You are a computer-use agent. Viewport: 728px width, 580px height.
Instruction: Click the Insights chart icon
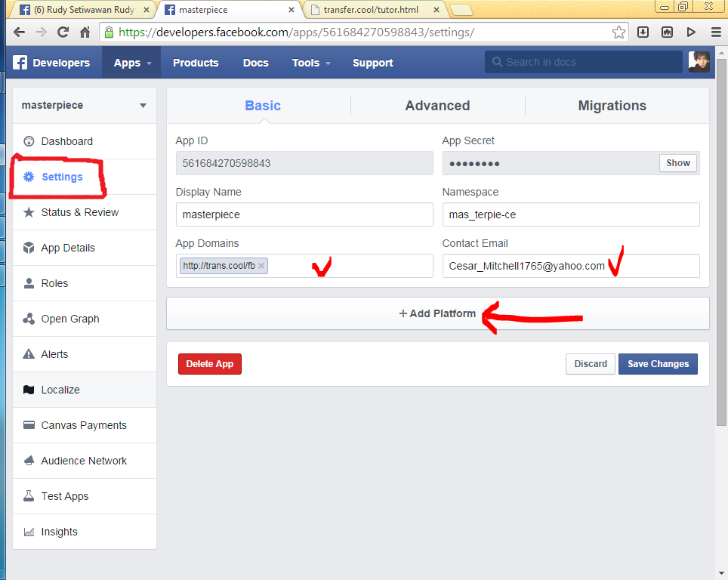(29, 532)
